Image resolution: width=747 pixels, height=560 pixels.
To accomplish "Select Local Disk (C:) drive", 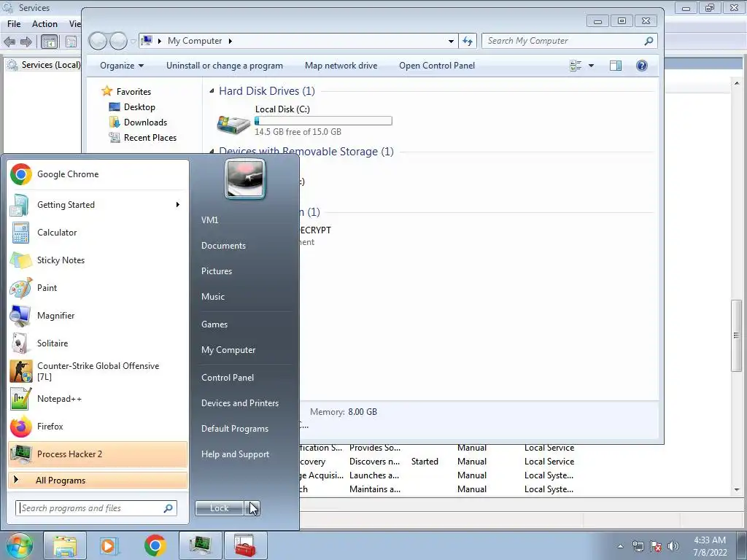I will click(305, 120).
